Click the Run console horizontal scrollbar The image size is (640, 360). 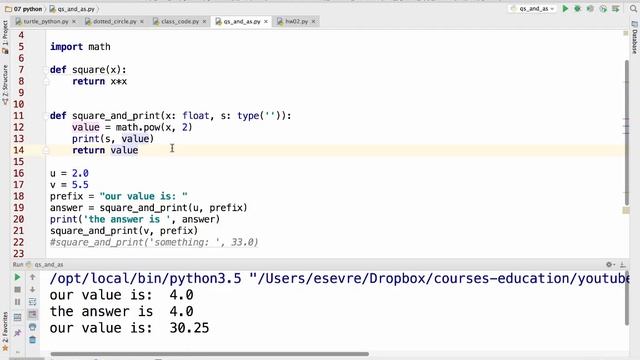209,354
